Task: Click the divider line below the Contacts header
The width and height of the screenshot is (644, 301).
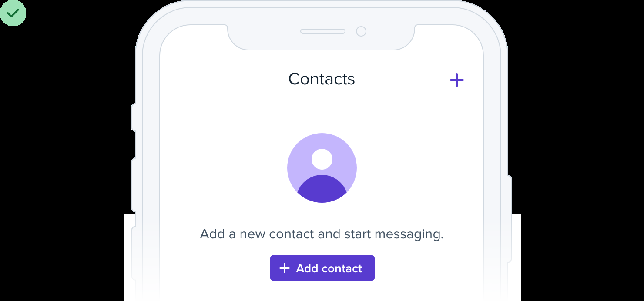Action: click(322, 104)
